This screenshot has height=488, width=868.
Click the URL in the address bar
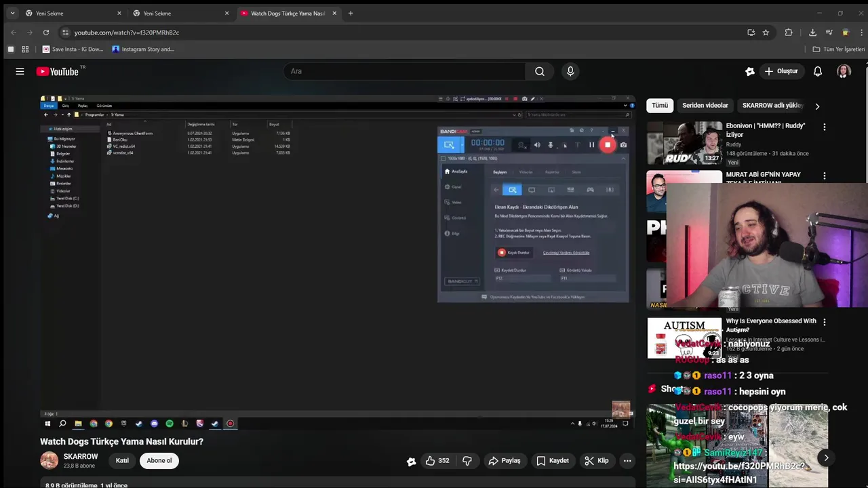(x=127, y=33)
